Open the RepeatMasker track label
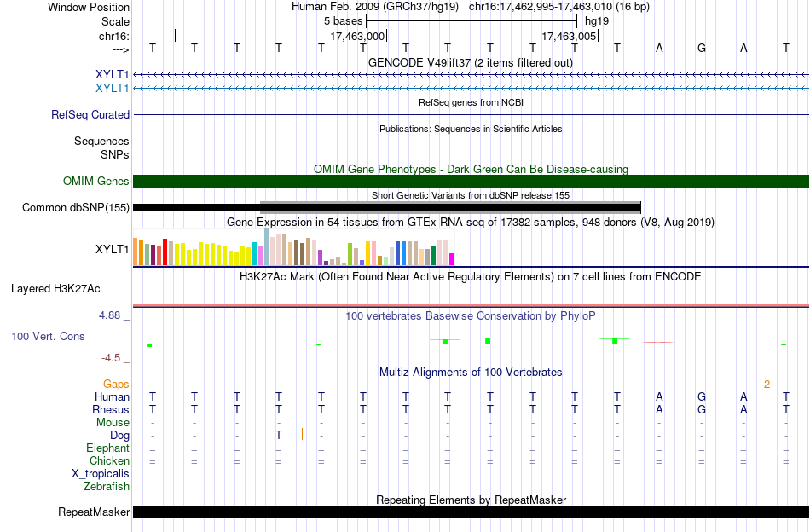Viewport: 810px width, 532px height. 94,512
